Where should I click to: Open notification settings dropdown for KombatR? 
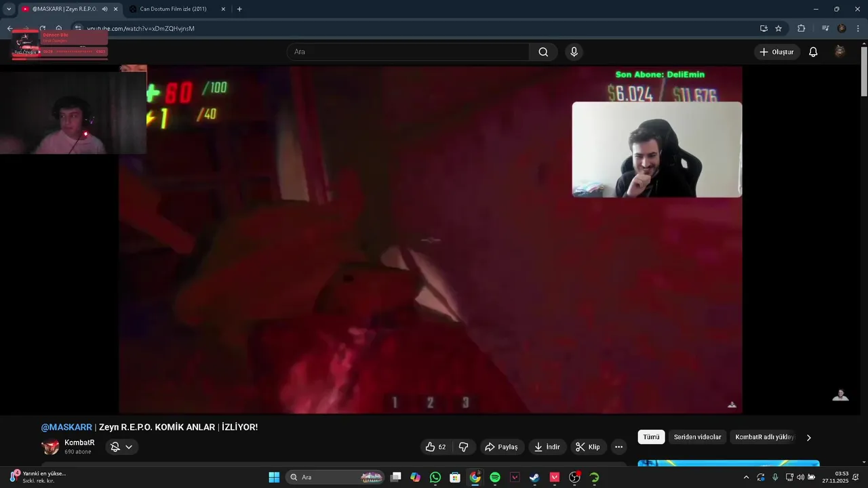pyautogui.click(x=122, y=447)
